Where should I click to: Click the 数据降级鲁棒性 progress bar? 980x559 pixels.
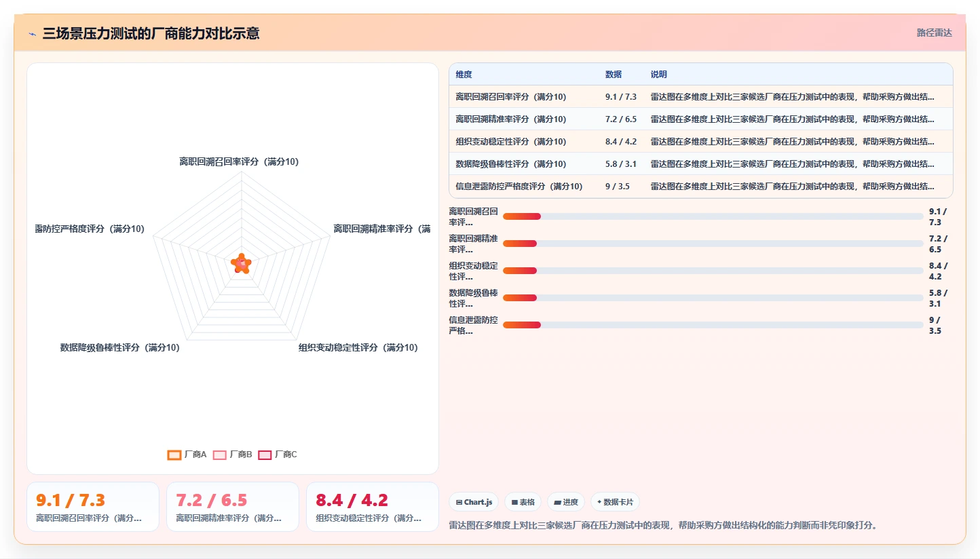tap(713, 298)
